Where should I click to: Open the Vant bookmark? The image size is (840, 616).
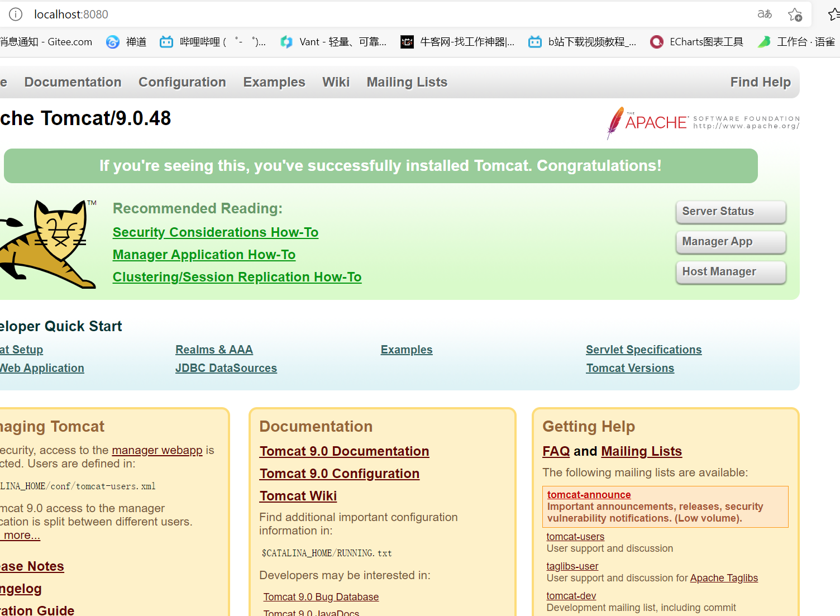333,42
